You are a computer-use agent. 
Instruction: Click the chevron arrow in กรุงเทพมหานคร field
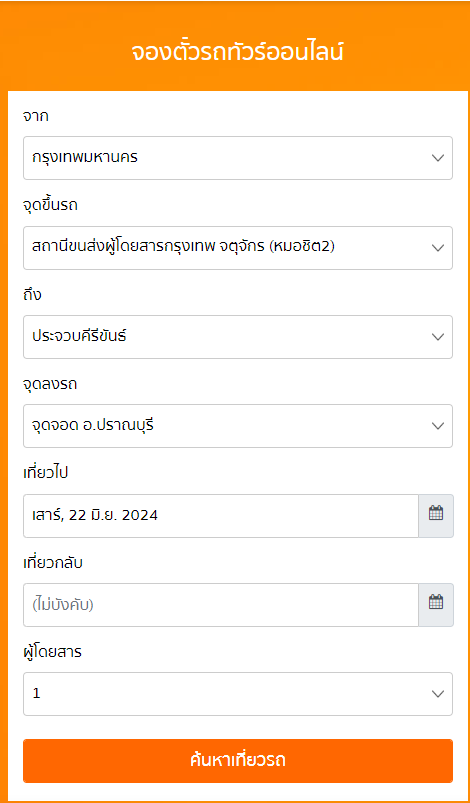tap(438, 158)
